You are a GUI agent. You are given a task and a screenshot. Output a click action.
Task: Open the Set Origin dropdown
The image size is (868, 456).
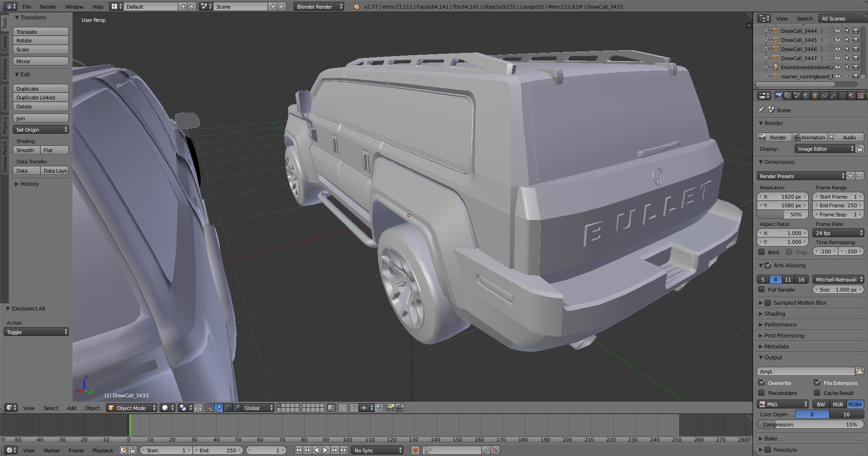pos(41,130)
